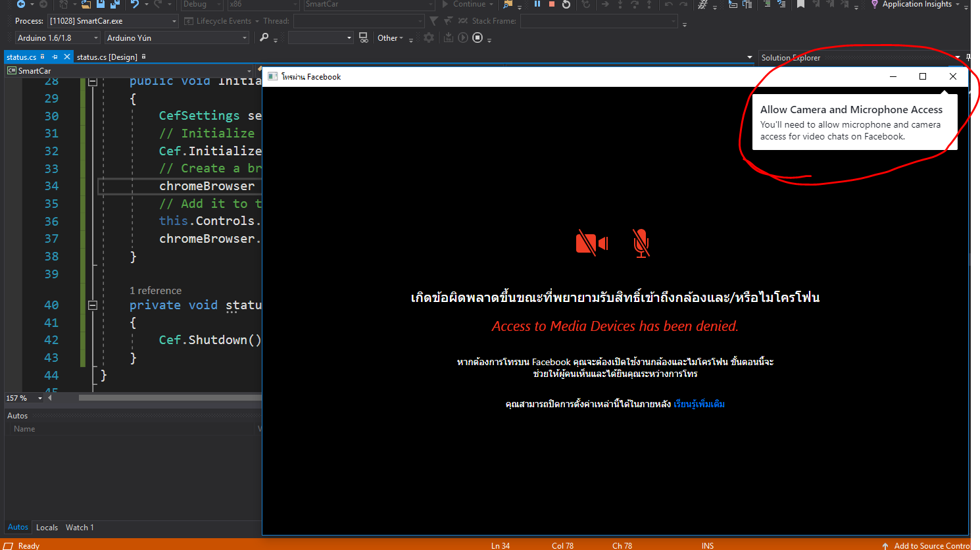Click the INS indicator in status bar
This screenshot has height=550, width=980.
(x=708, y=545)
